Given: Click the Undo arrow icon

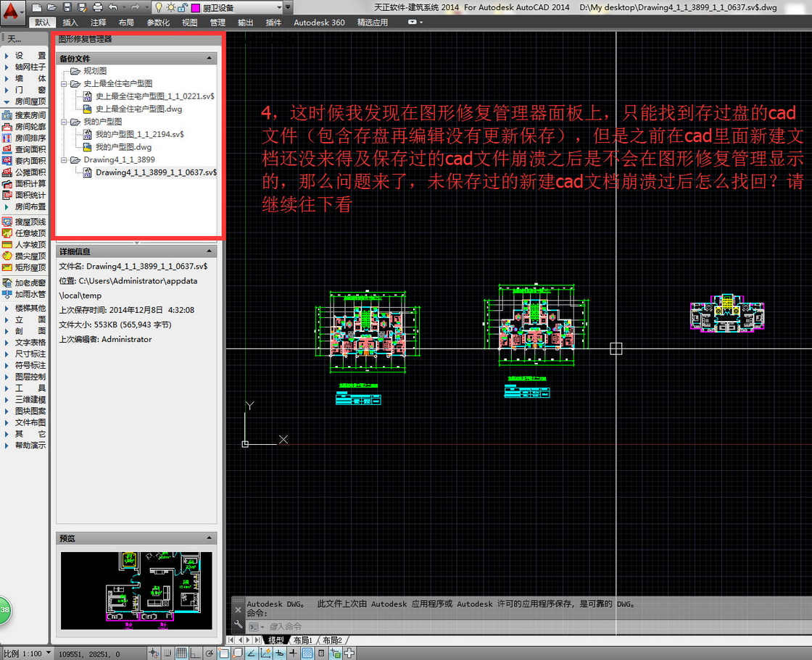Looking at the screenshot, I should [x=113, y=7].
